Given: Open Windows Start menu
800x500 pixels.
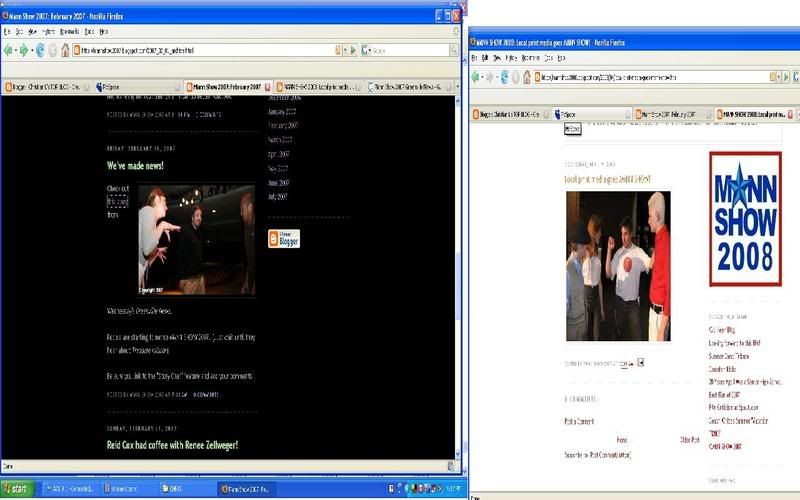Looking at the screenshot, I should coord(17,489).
